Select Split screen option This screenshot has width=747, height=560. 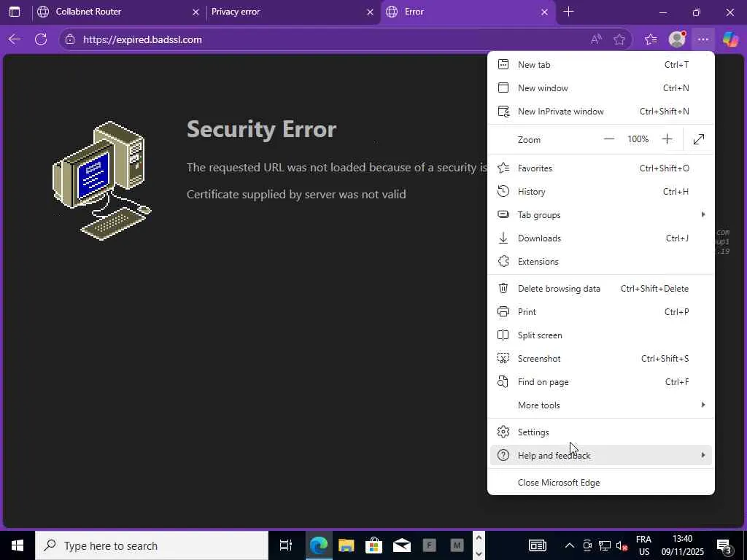click(x=601, y=335)
